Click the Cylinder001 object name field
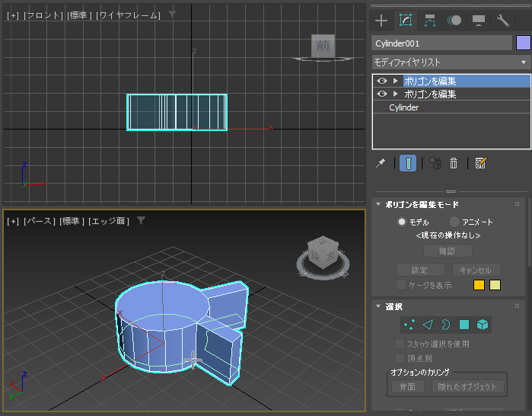Image resolution: width=532 pixels, height=416 pixels. click(441, 43)
